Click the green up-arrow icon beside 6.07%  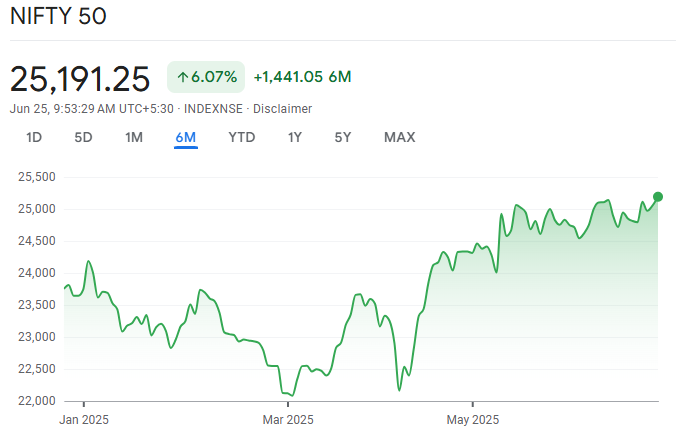pos(183,77)
